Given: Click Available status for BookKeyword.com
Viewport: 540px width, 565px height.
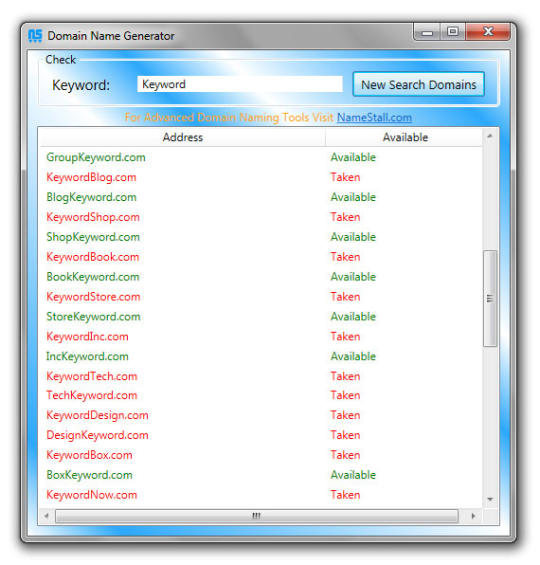Looking at the screenshot, I should click(353, 277).
